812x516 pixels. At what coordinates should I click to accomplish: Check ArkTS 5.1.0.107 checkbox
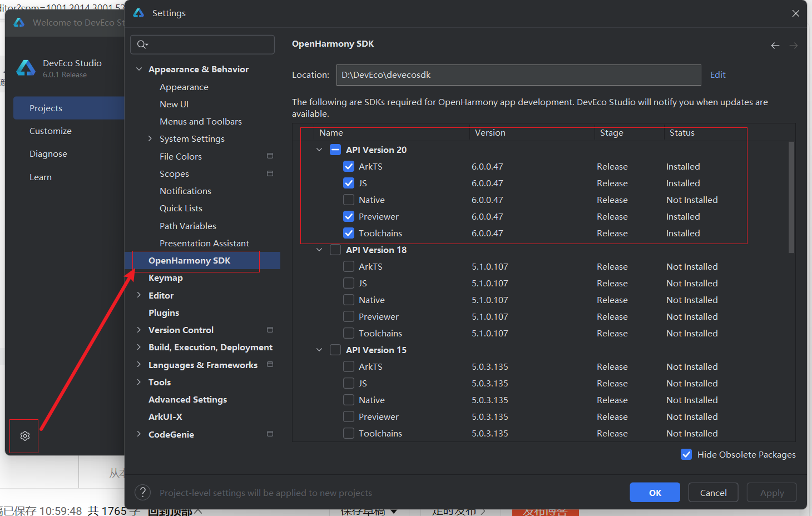click(349, 266)
